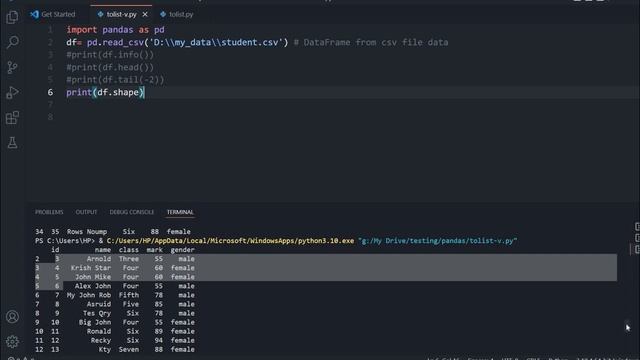This screenshot has width=640, height=360.
Task: Click the 'Tes Qry' terminal row
Action: click(115, 313)
